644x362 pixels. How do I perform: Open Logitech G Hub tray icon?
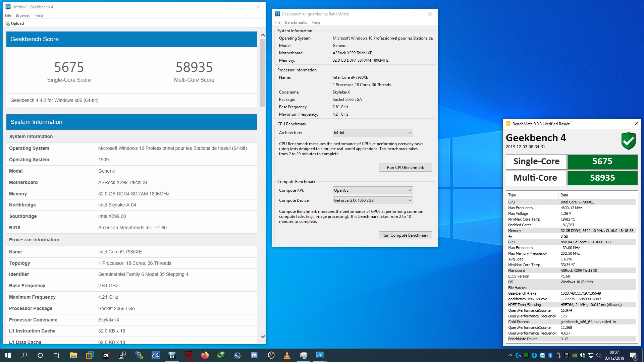pos(518,355)
